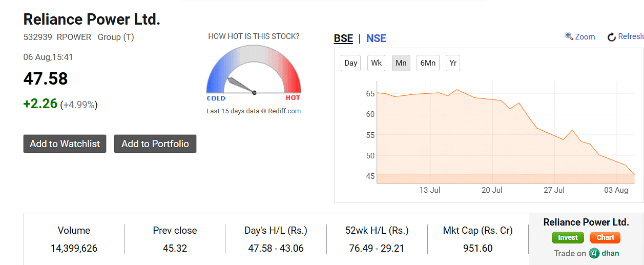Select the Day chart range

351,63
